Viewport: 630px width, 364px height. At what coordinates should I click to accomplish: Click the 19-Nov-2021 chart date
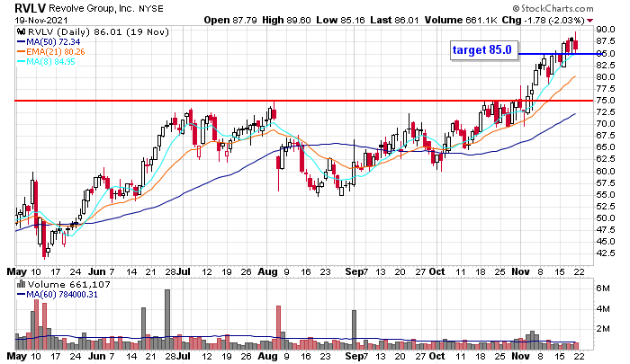click(41, 20)
